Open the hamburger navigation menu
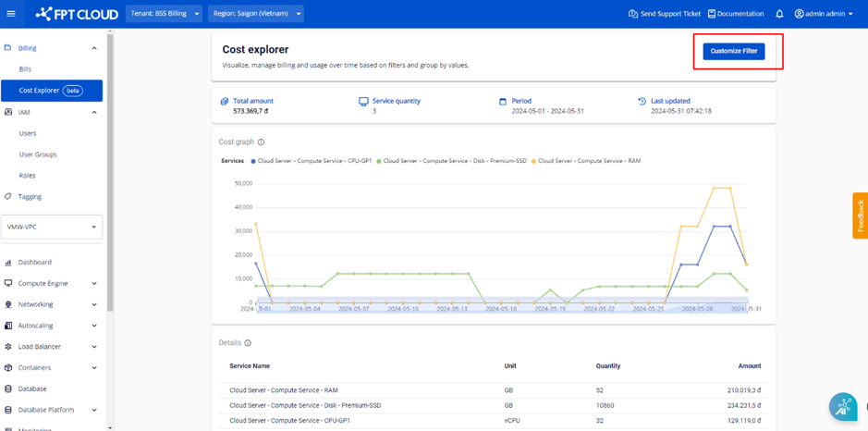The width and height of the screenshot is (868, 431). pos(11,14)
